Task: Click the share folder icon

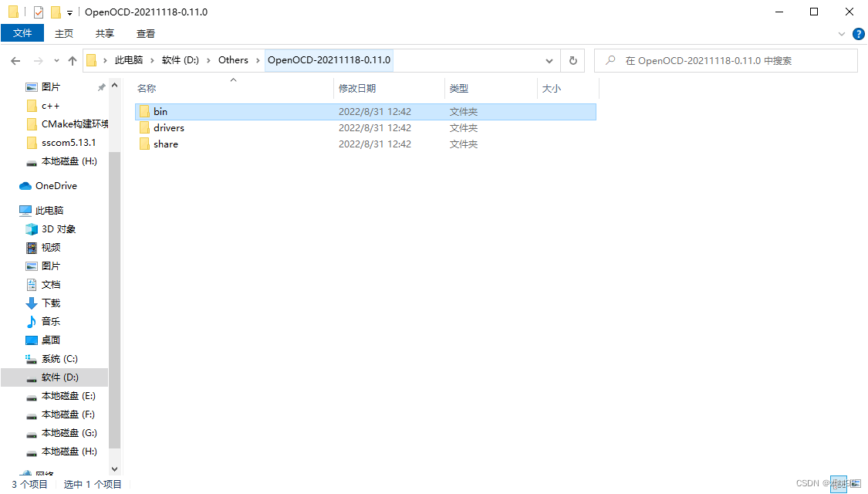Action: (x=144, y=144)
